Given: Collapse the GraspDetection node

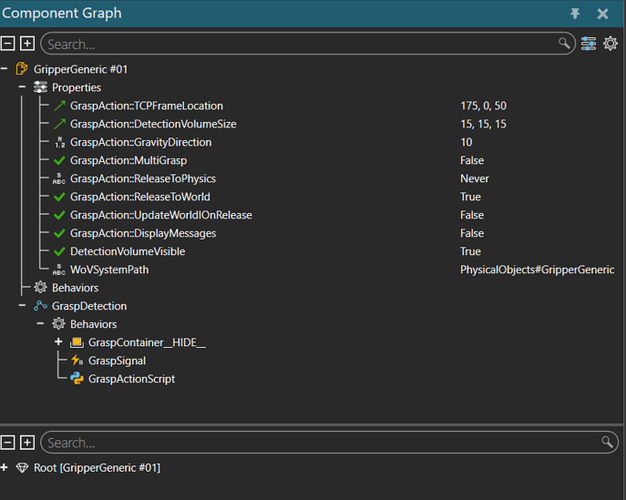Looking at the screenshot, I should pyautogui.click(x=22, y=306).
